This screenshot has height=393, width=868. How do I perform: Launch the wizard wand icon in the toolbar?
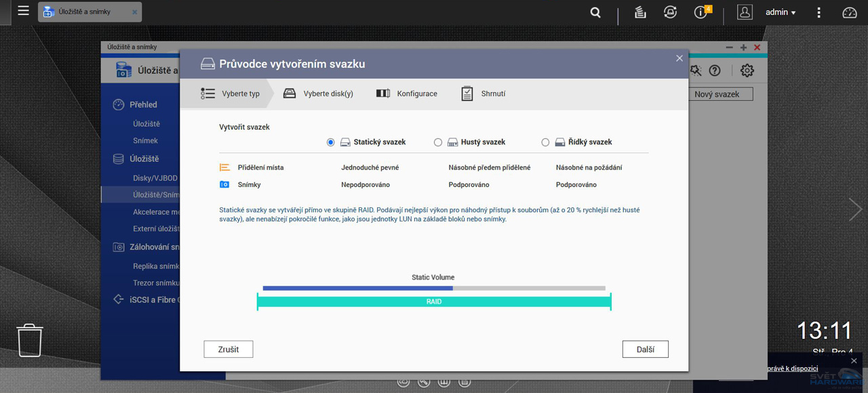[x=695, y=70]
